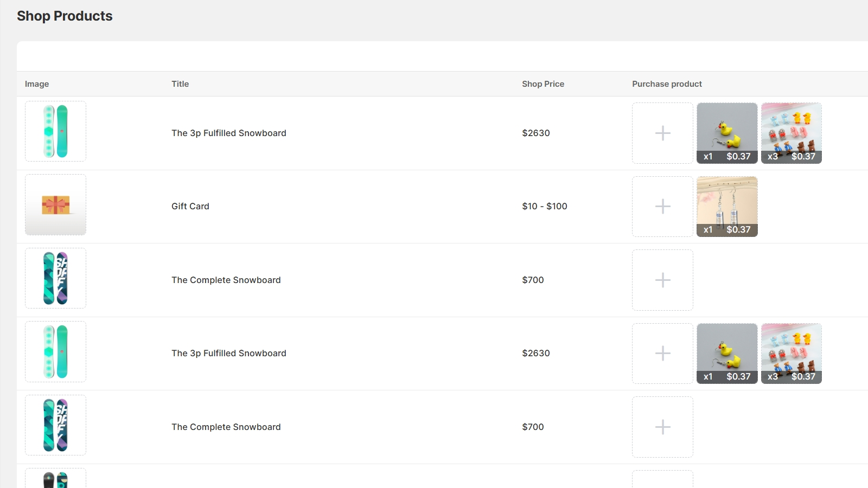Select Gift Card's linked dangle earrings product
This screenshot has height=488, width=868.
click(727, 207)
